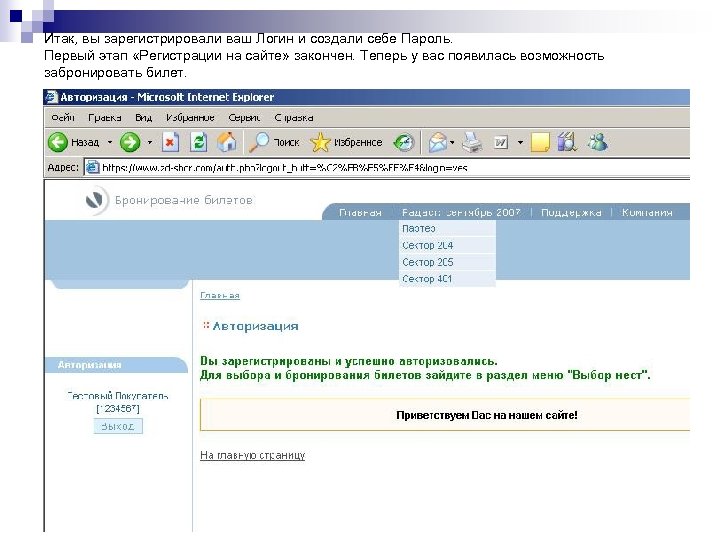Choose Сектор 205 from the dropdown menu
Viewport: 720px width, 540px height.
[447, 262]
